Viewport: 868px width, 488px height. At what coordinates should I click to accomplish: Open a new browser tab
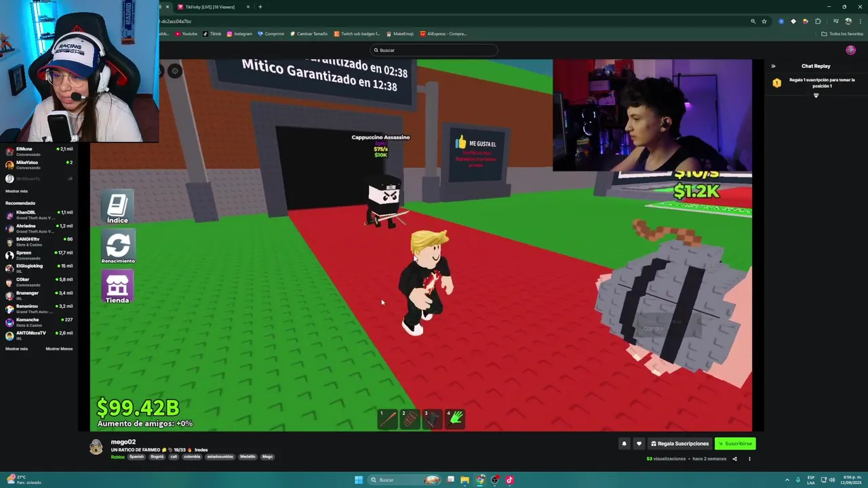[260, 7]
